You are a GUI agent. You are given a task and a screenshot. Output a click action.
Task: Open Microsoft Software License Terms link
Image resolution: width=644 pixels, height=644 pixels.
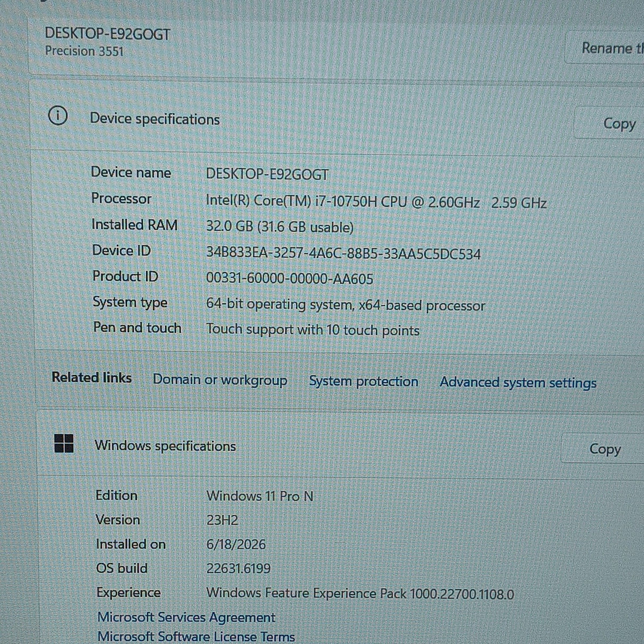[x=196, y=636]
